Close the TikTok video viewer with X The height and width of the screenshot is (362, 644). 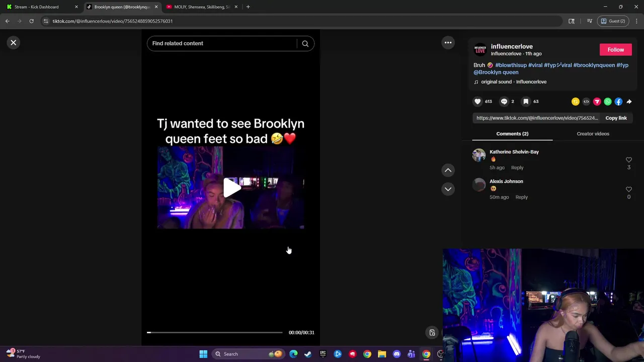[x=14, y=43]
